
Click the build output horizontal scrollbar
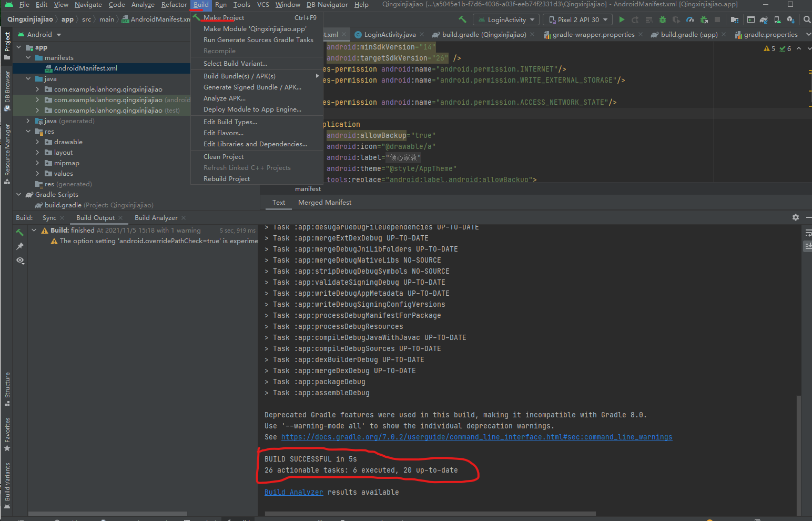click(429, 514)
